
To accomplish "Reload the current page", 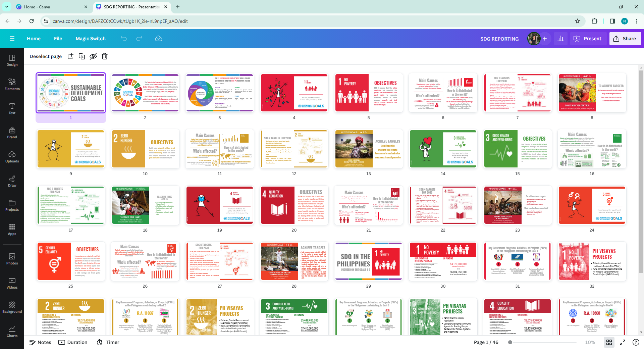I will (32, 21).
